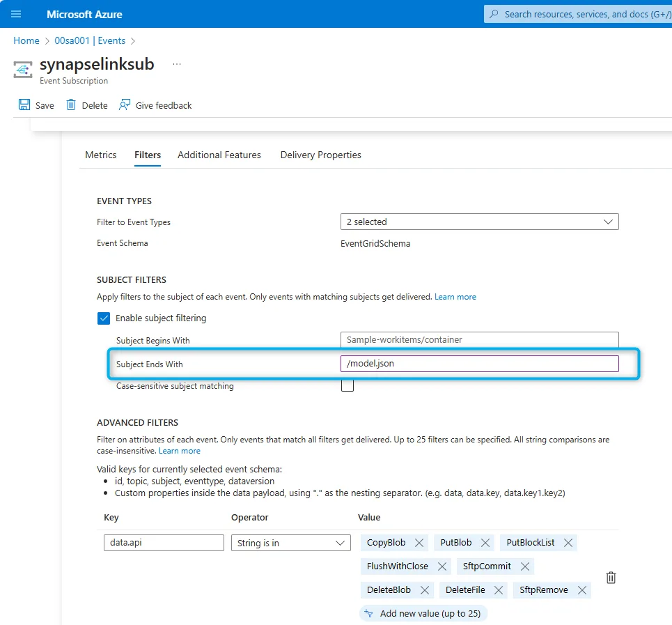The image size is (672, 625).
Task: Click the Give feedback icon
Action: (x=125, y=105)
